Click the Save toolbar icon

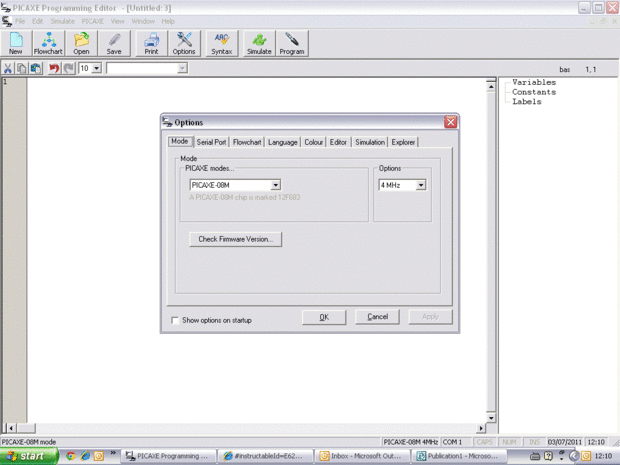pyautogui.click(x=114, y=43)
